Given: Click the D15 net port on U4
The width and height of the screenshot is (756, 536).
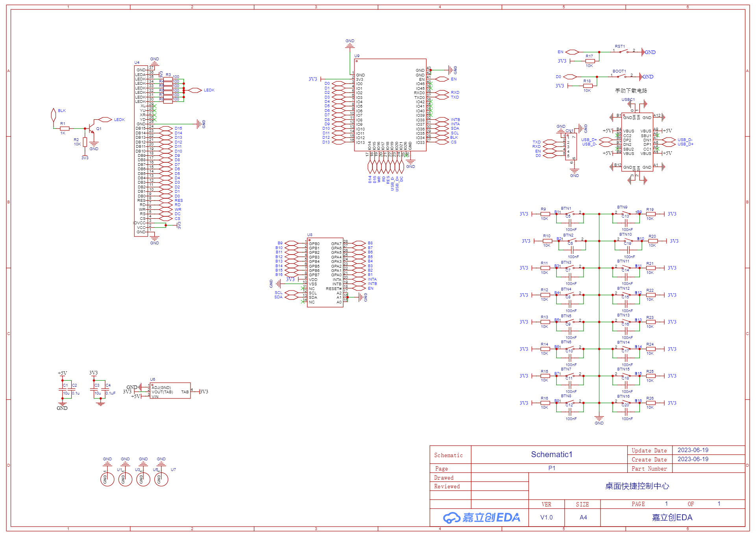Looking at the screenshot, I should point(166,128).
